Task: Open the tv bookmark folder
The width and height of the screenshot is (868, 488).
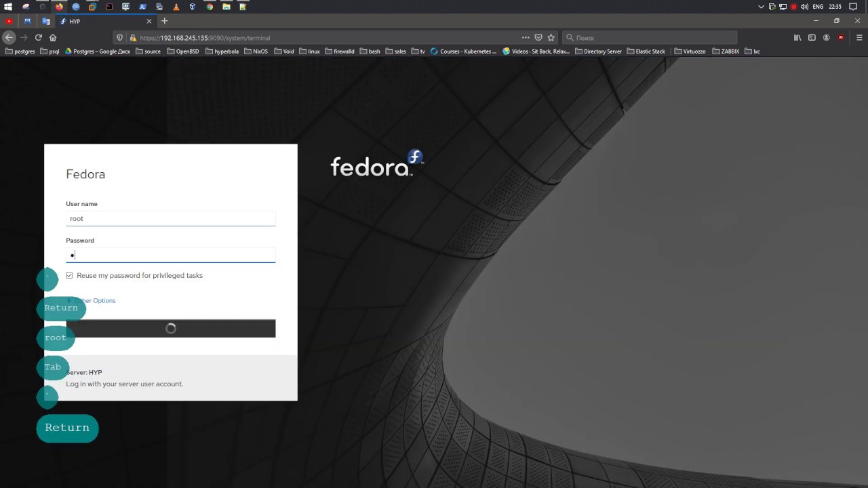Action: [418, 52]
